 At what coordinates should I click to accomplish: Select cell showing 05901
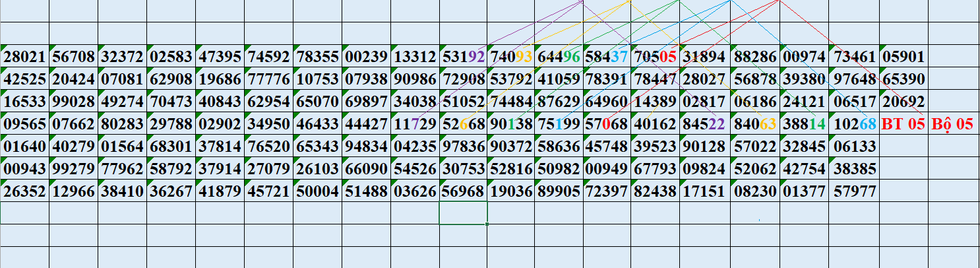pyautogui.click(x=903, y=57)
